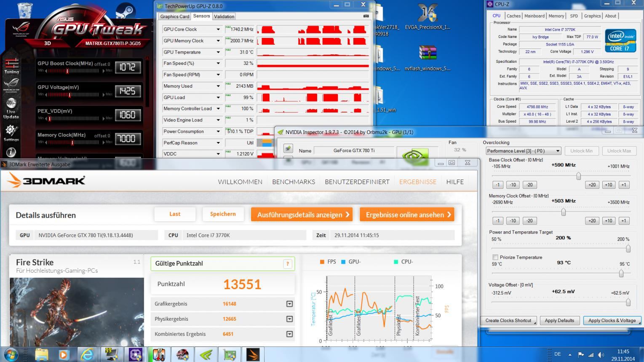Switch to NVIDIA Inspector taskbar icon
Screen dimensions: 644x362
pyautogui.click(x=206, y=354)
